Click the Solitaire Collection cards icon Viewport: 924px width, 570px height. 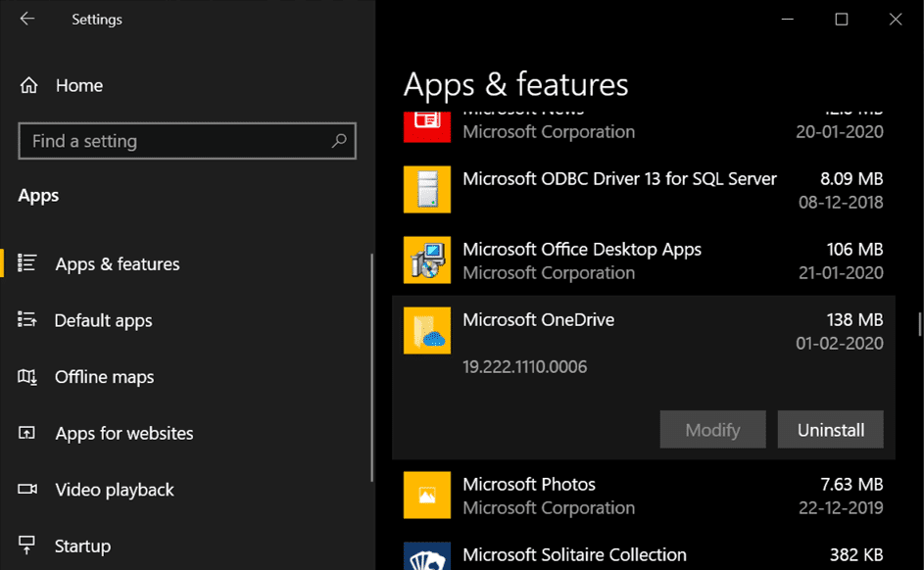pyautogui.click(x=427, y=555)
